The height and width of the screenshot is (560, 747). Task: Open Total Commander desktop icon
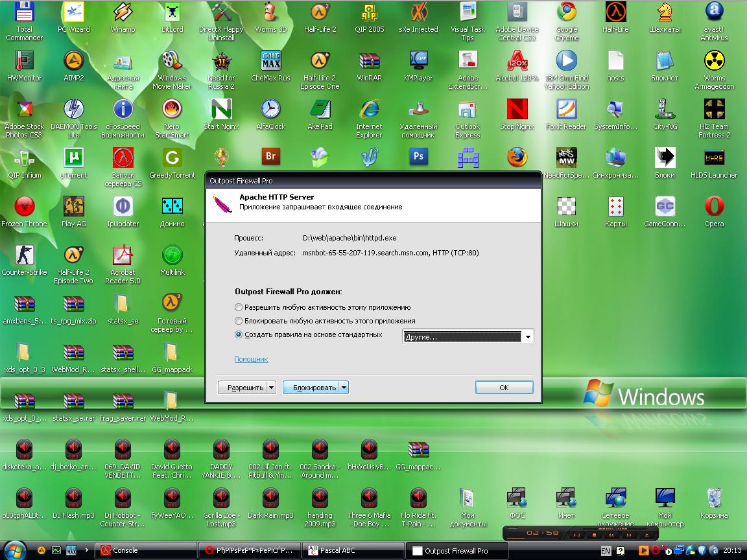pos(25,13)
